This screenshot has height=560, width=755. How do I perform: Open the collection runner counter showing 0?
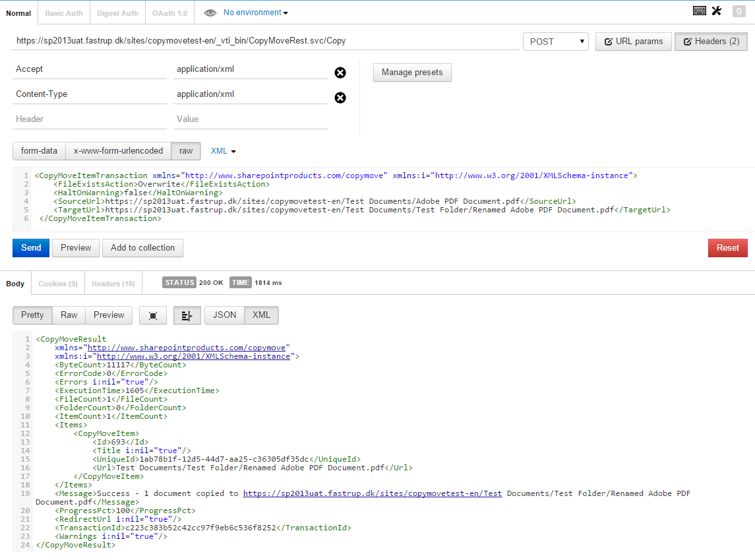pyautogui.click(x=739, y=11)
